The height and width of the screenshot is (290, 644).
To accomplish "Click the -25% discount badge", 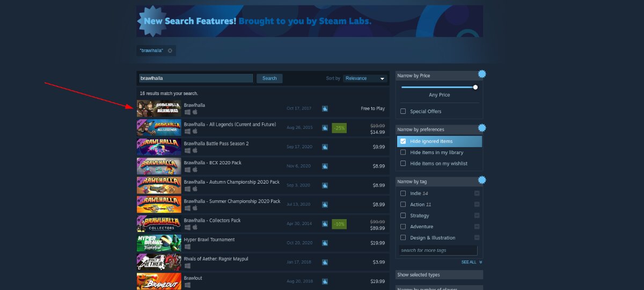I will 339,128.
